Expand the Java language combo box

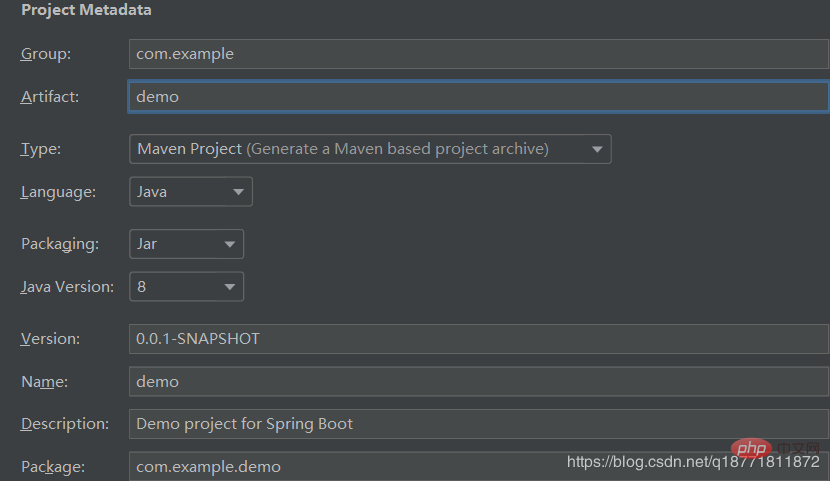pos(191,192)
